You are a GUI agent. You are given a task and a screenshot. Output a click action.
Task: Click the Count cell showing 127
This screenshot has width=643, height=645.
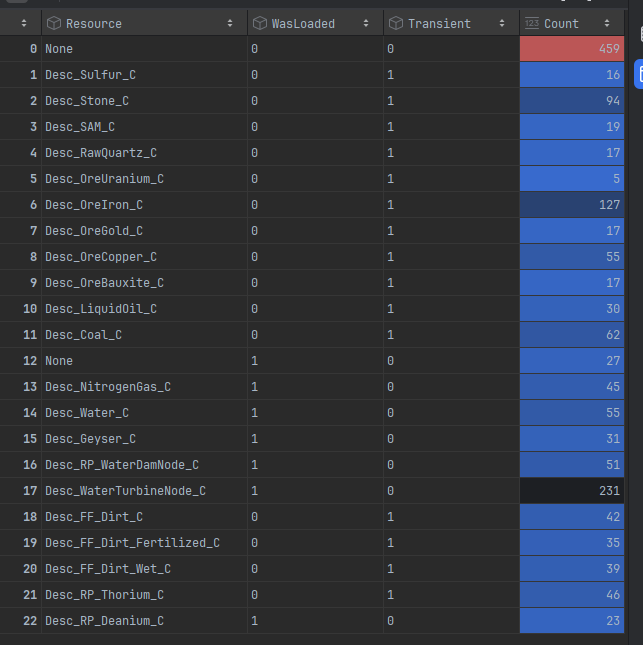[x=572, y=205]
